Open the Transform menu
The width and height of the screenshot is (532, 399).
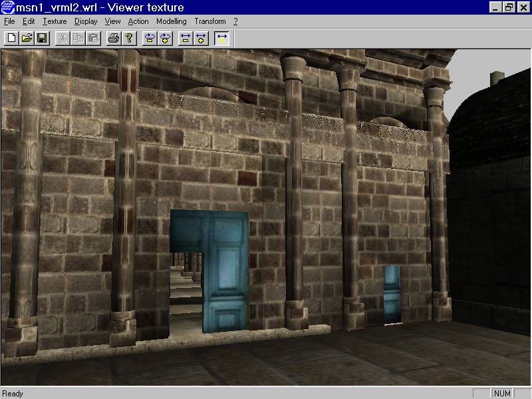click(210, 21)
